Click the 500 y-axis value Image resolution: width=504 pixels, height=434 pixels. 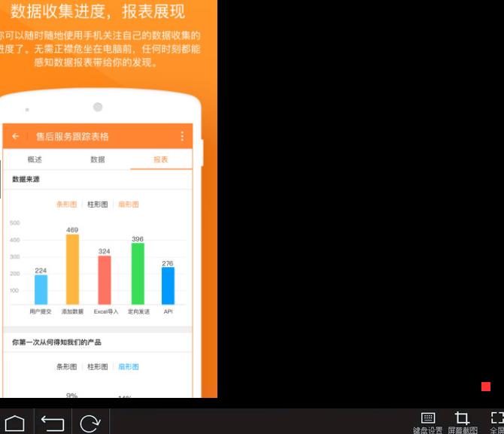(x=15, y=223)
